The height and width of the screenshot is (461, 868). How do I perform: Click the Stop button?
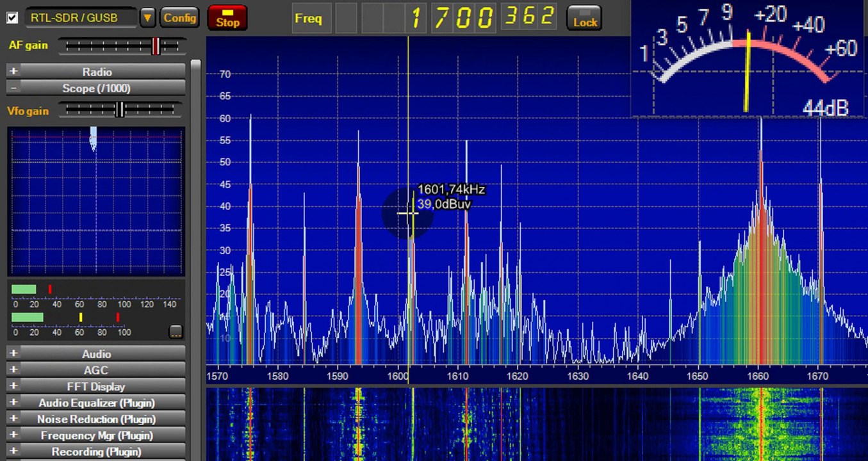point(227,18)
